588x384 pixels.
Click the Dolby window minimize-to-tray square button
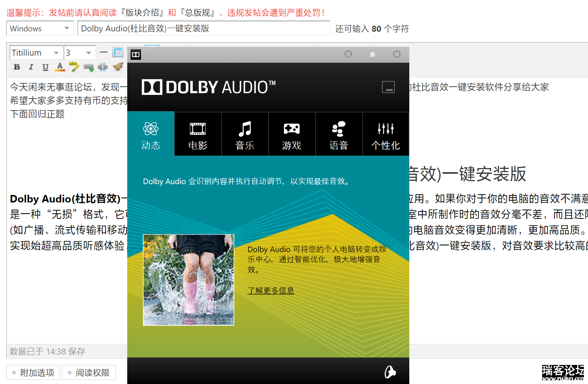pyautogui.click(x=388, y=87)
